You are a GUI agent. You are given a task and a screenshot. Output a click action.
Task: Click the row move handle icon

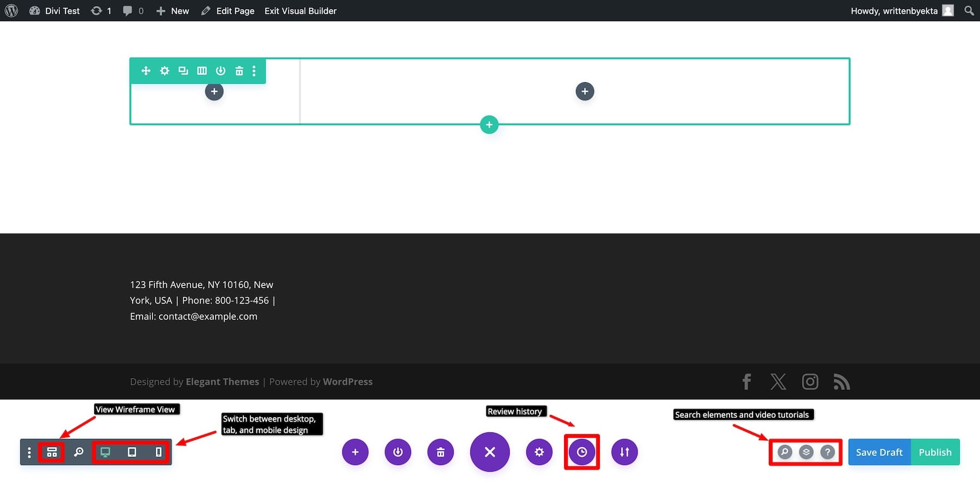point(146,71)
